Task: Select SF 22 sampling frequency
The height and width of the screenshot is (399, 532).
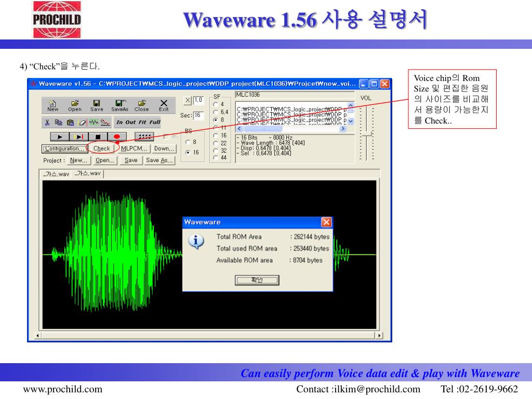Action: pos(216,143)
